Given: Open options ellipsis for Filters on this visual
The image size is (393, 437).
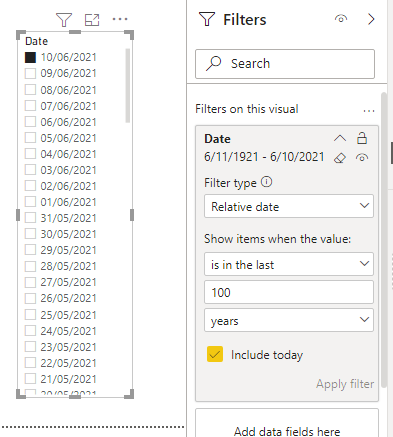Looking at the screenshot, I should click(369, 111).
